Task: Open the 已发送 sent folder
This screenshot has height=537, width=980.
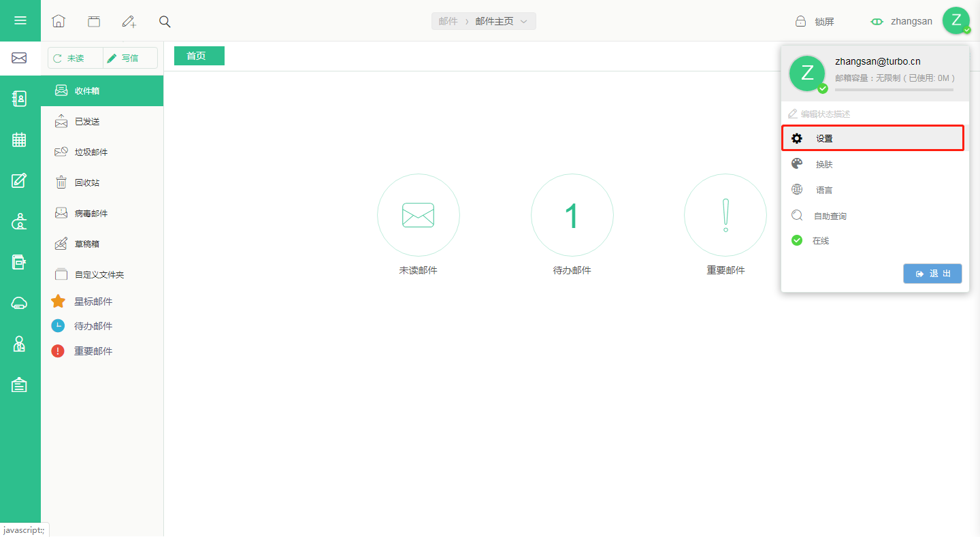Action: 102,121
